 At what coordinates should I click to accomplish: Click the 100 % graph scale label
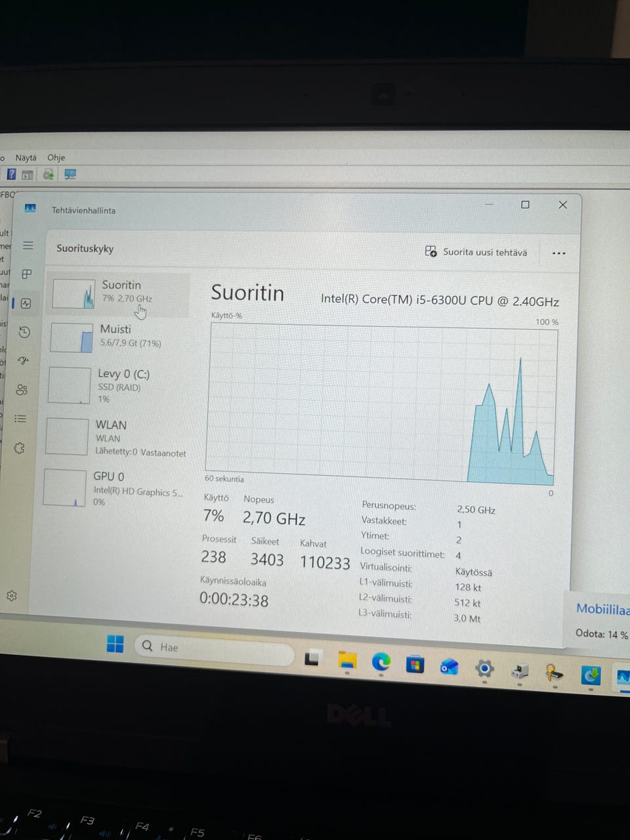click(x=547, y=322)
